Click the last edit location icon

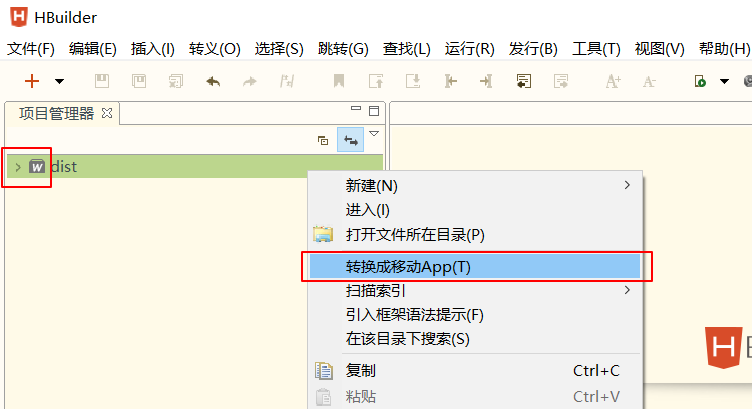point(524,81)
